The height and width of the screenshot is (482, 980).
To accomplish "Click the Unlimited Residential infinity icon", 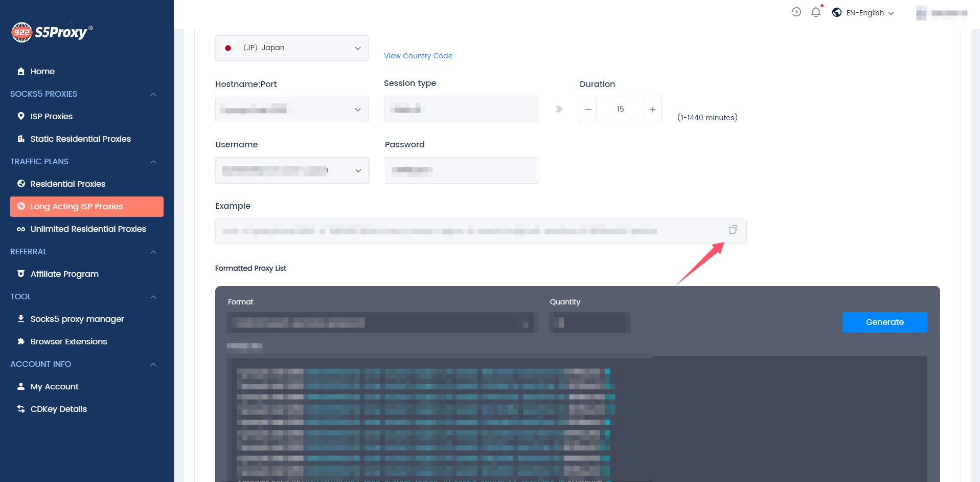I will [x=21, y=229].
